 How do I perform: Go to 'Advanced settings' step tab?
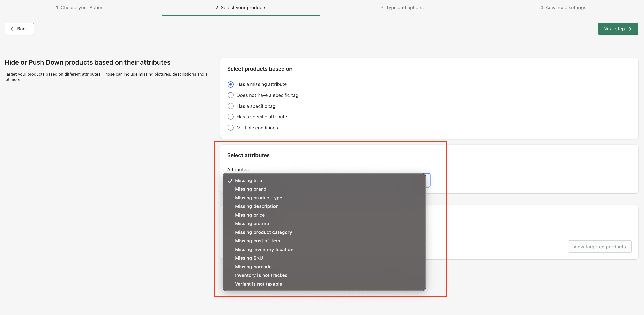tap(563, 8)
